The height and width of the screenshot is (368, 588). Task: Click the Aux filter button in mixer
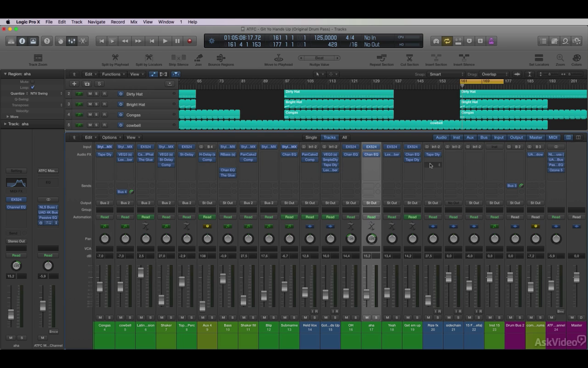[470, 138]
